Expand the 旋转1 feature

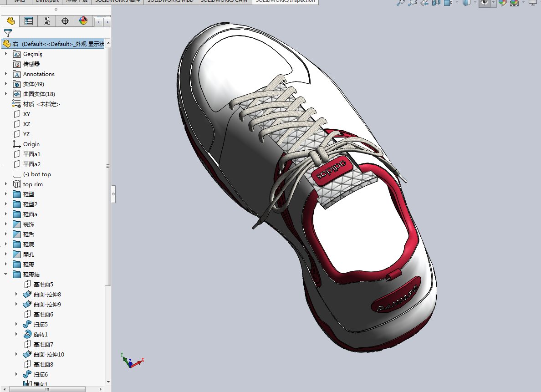pyautogui.click(x=16, y=334)
